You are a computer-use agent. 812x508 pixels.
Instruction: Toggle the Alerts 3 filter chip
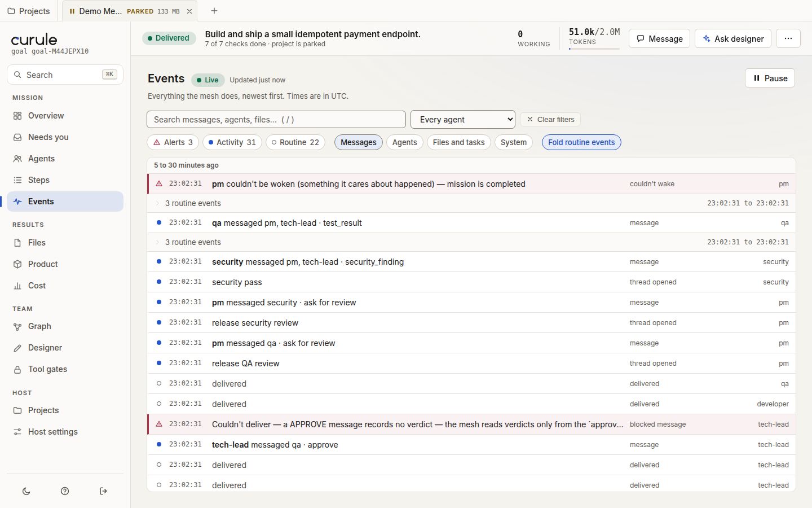pyautogui.click(x=173, y=142)
